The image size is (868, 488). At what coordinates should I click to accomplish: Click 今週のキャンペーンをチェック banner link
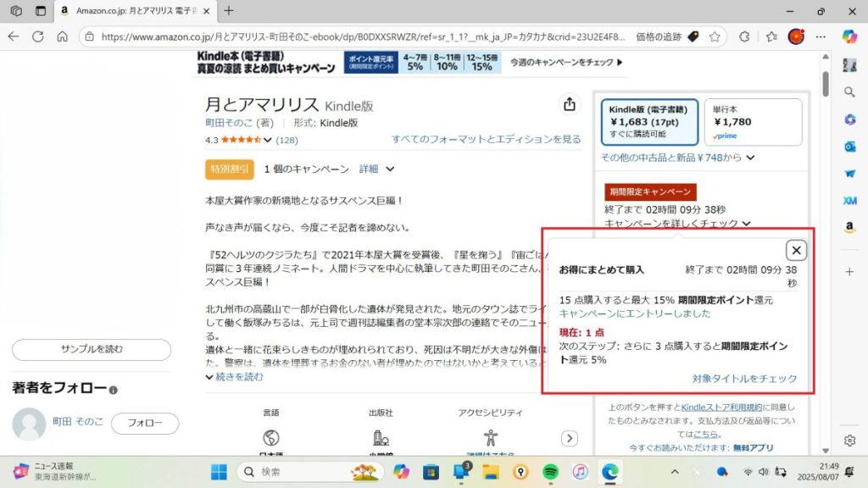[565, 62]
